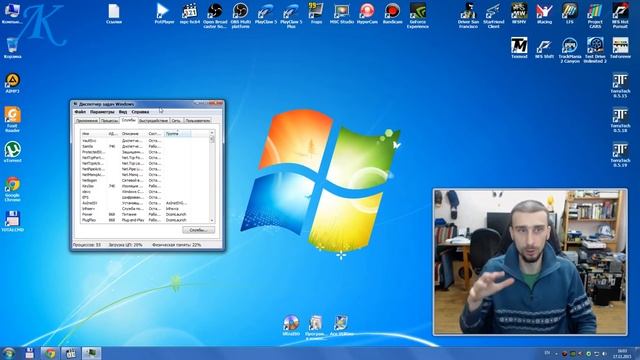This screenshot has width=640, height=360.
Task: Launch the PlayClaw 5 Plus shortcut
Action: 291,16
